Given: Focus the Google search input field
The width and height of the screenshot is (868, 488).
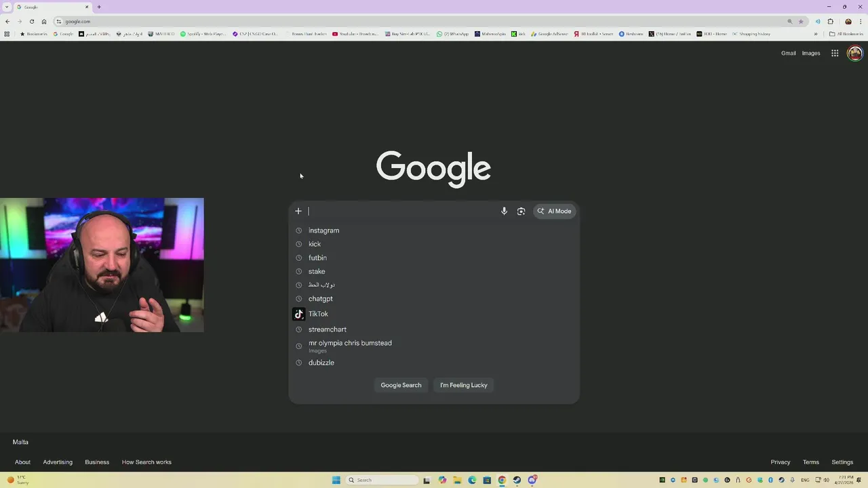Looking at the screenshot, I should coord(402,211).
